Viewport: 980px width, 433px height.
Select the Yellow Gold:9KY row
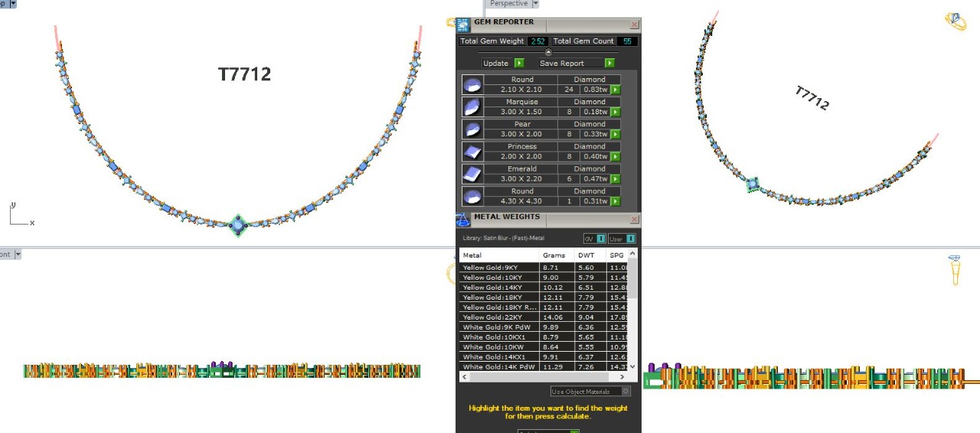coord(544,267)
